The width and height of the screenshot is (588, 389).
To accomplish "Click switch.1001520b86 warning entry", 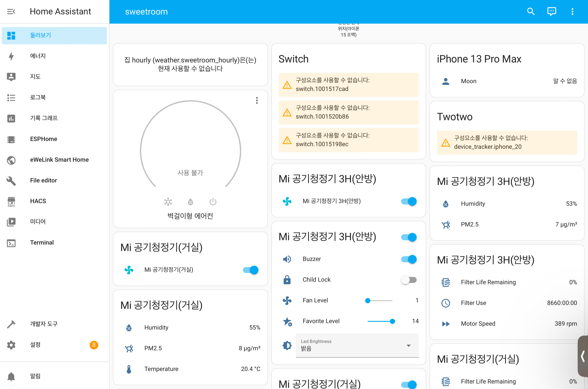I will 348,112.
